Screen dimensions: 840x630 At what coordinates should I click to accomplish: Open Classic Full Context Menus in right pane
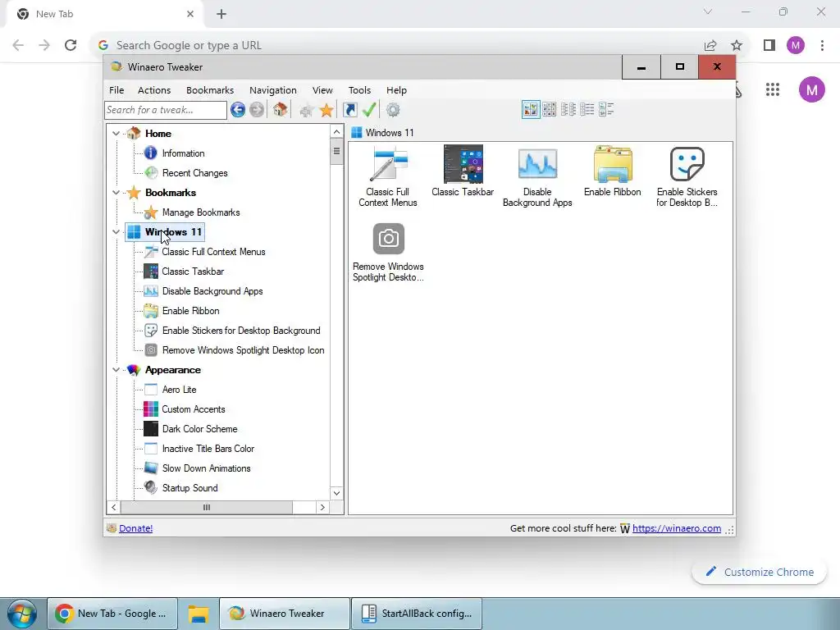pos(388,176)
